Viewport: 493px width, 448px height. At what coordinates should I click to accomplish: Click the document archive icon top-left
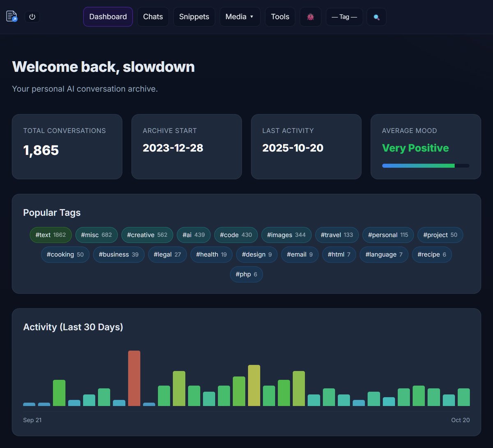point(11,16)
